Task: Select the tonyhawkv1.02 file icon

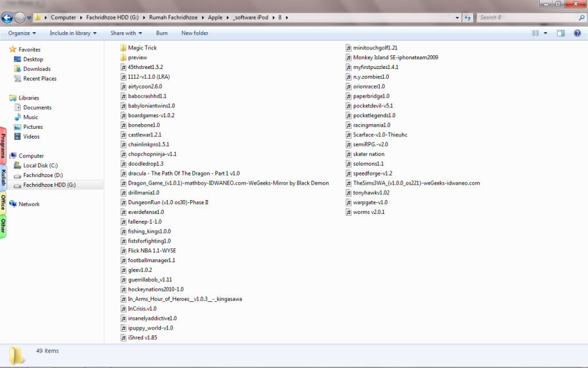Action: 349,193
